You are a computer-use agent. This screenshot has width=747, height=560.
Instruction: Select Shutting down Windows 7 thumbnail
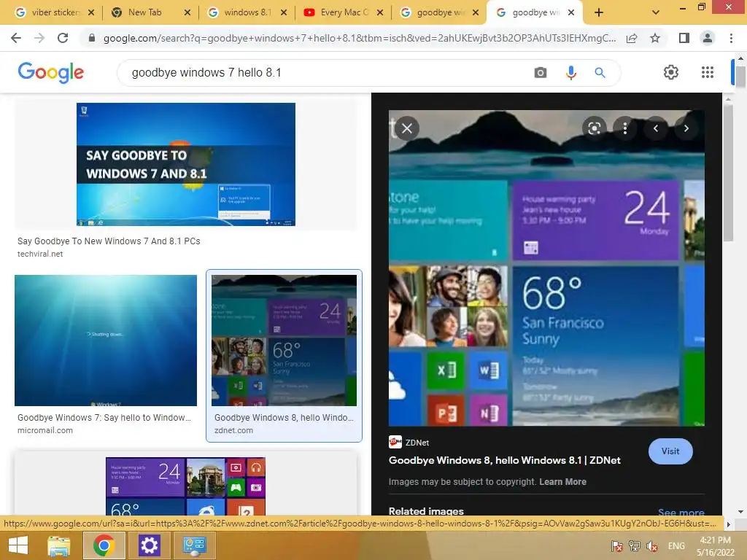tap(106, 341)
